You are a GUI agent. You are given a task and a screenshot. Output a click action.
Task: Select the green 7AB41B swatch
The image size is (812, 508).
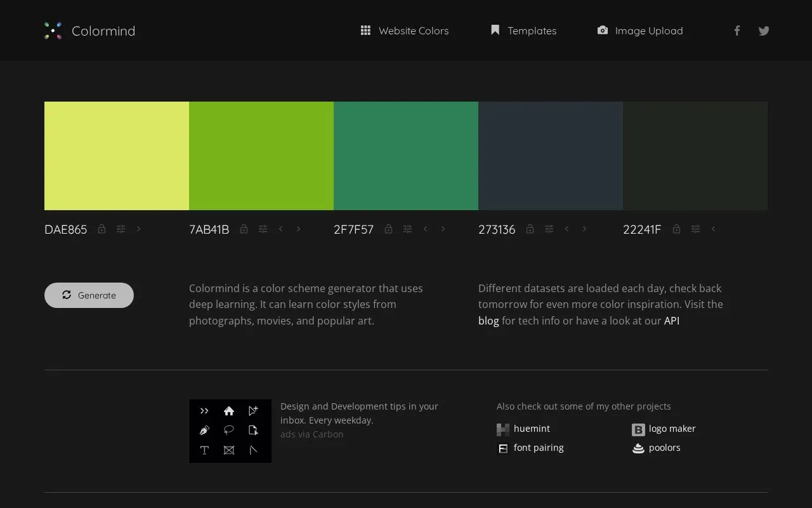pos(261,156)
